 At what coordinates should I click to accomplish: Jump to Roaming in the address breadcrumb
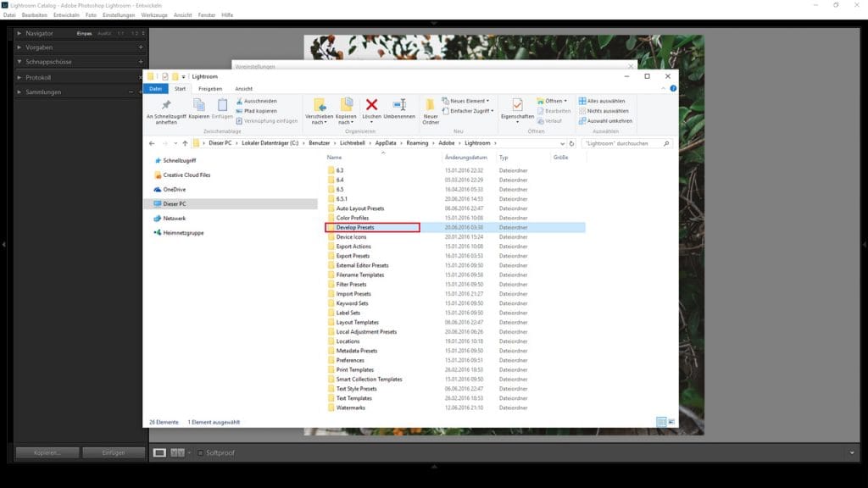coord(417,143)
